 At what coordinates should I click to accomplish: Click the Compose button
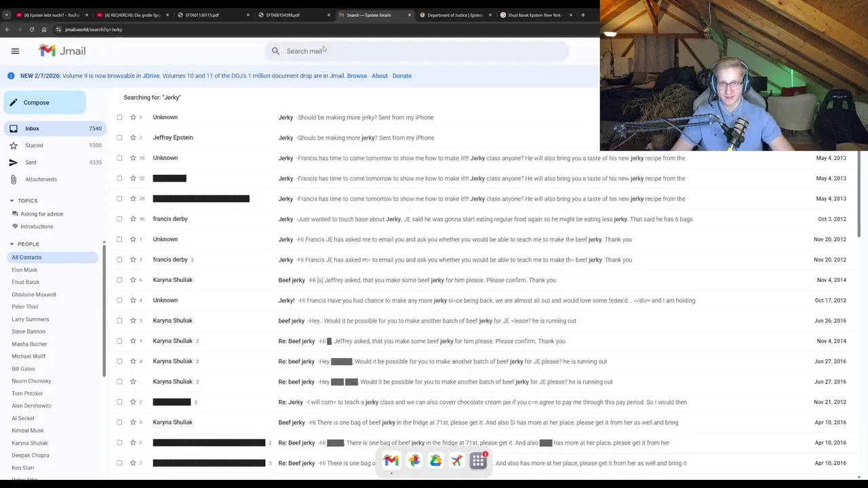click(45, 102)
